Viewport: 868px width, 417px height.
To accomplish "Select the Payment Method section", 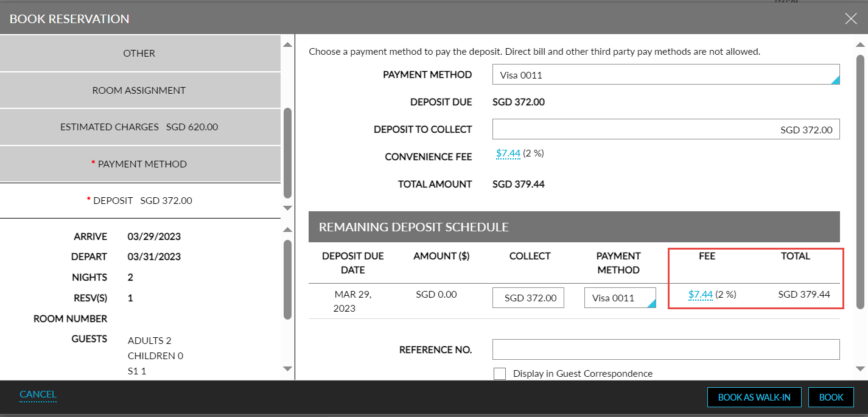I will (x=139, y=164).
